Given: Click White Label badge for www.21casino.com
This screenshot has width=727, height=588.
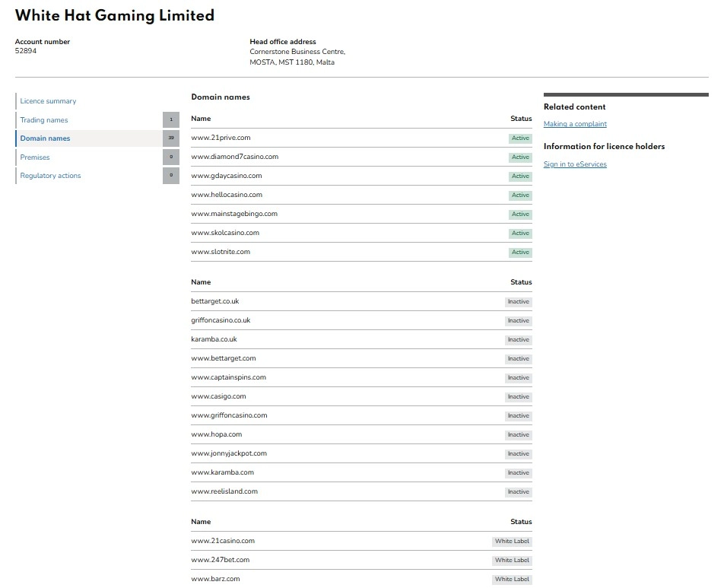Looking at the screenshot, I should pyautogui.click(x=512, y=542).
